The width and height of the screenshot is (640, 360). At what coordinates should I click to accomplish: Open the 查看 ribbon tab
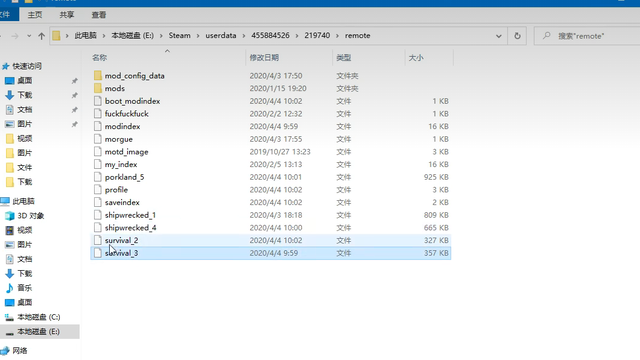[99, 15]
